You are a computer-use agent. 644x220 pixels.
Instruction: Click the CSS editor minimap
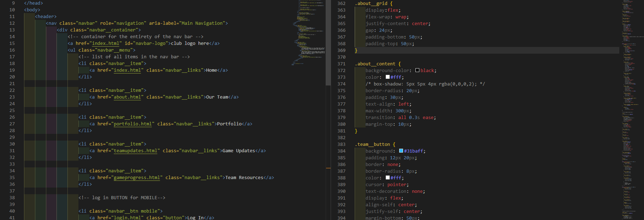click(x=632, y=109)
